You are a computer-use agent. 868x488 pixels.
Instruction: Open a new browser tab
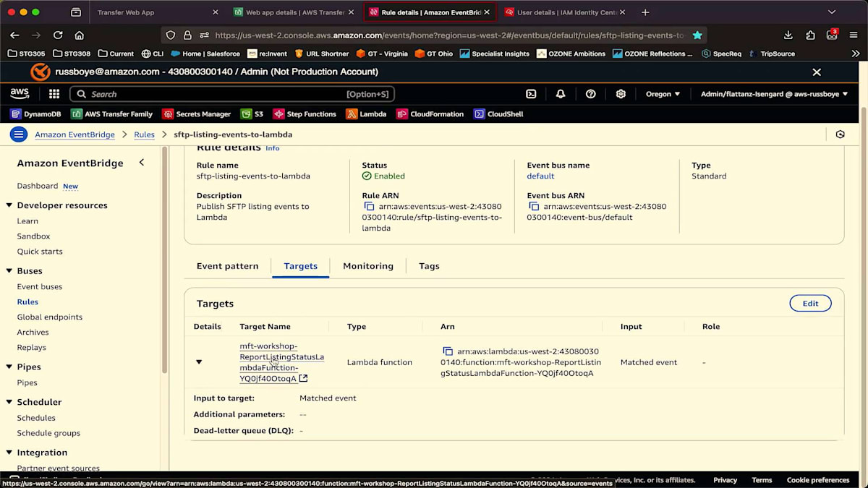(x=645, y=12)
